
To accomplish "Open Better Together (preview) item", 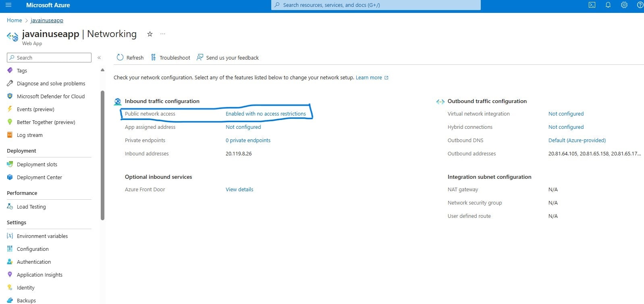I will tap(46, 122).
